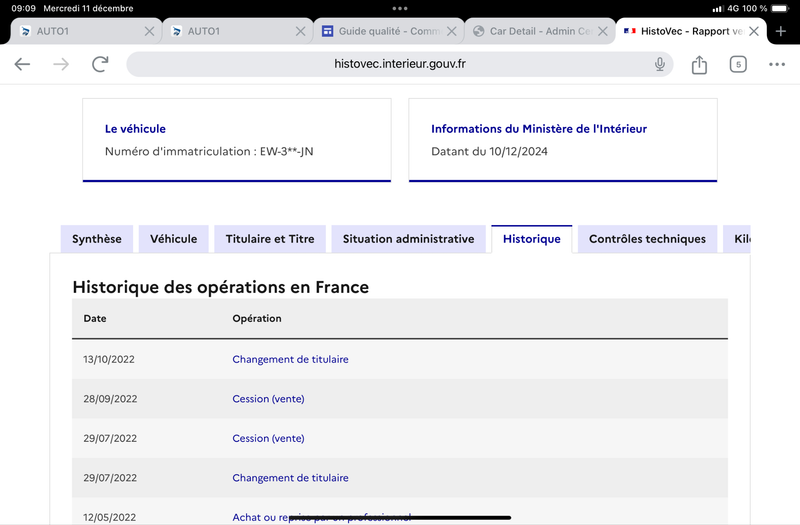Open Changement de titulaire dated 13/10/2022
The width and height of the screenshot is (800, 525).
(x=290, y=359)
